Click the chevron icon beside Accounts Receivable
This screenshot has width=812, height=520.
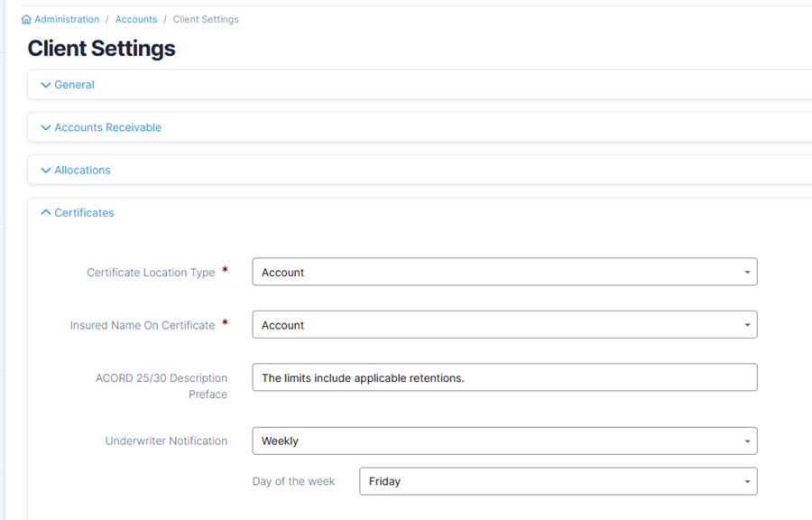46,127
